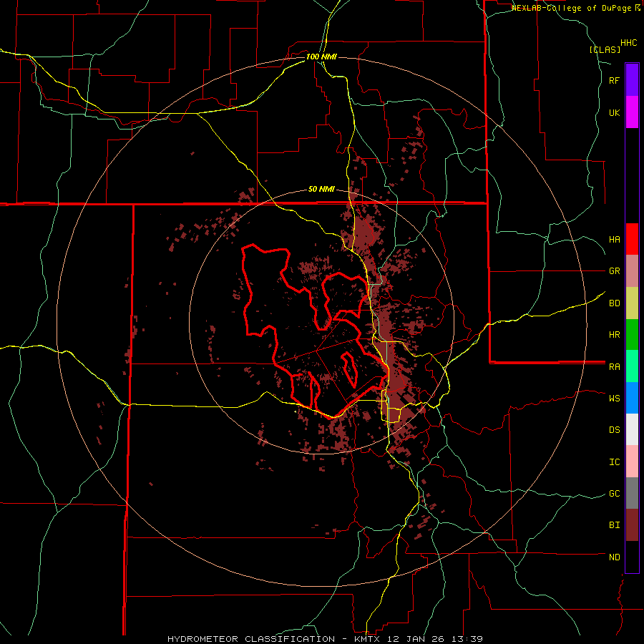Click the magenta UK color swatch
The image size is (644, 644).
pos(632,112)
